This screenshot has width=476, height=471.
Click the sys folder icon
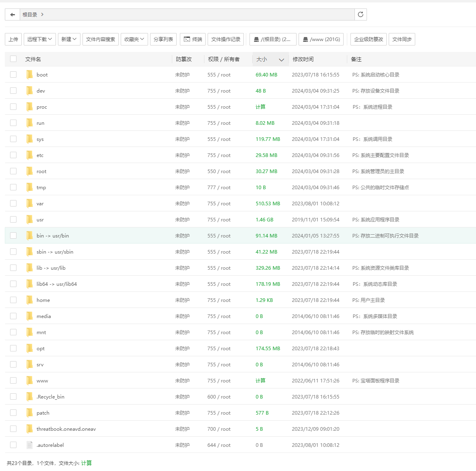click(x=29, y=139)
